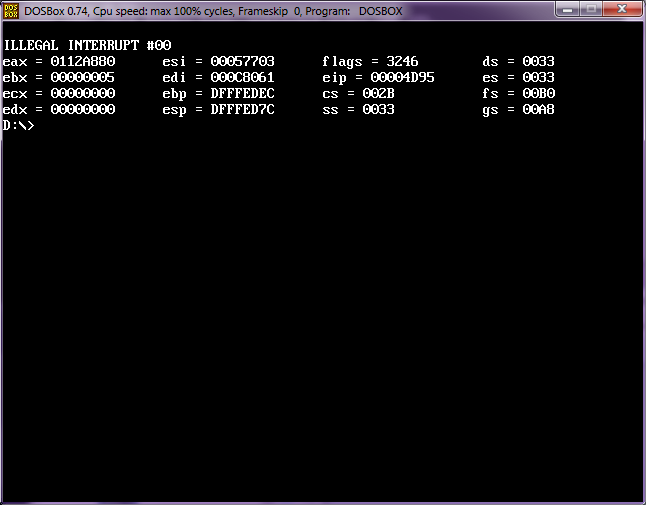Click the gs value 00A8
The width and height of the screenshot is (646, 505).
pos(538,110)
